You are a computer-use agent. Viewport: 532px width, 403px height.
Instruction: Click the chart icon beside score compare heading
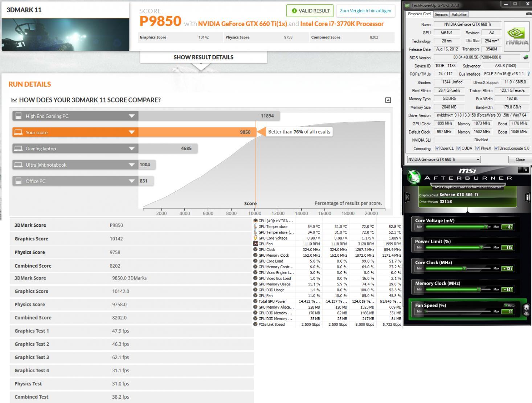(x=14, y=100)
